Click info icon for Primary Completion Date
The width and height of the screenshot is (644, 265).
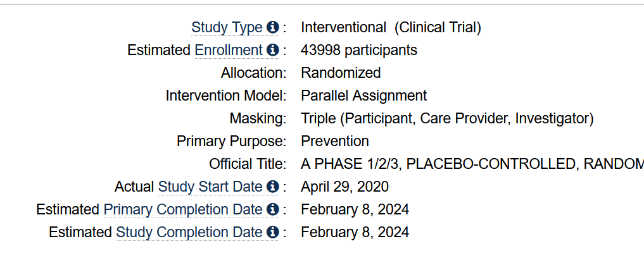(x=272, y=209)
